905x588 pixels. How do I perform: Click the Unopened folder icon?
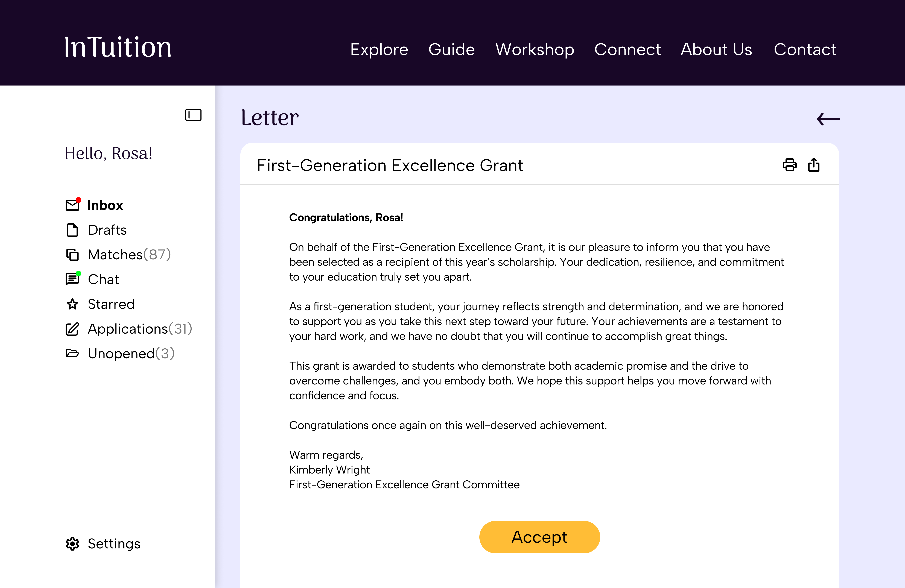coord(72,353)
